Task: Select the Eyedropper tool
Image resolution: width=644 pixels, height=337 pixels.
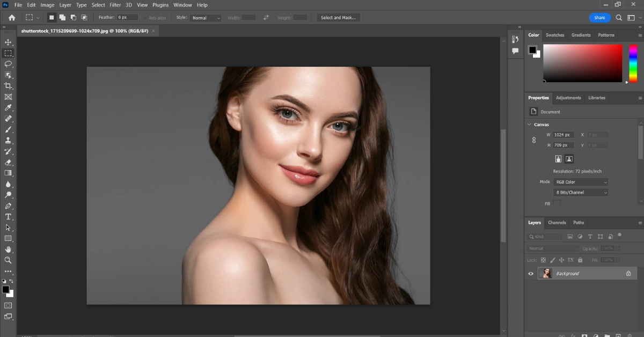Action: point(8,108)
